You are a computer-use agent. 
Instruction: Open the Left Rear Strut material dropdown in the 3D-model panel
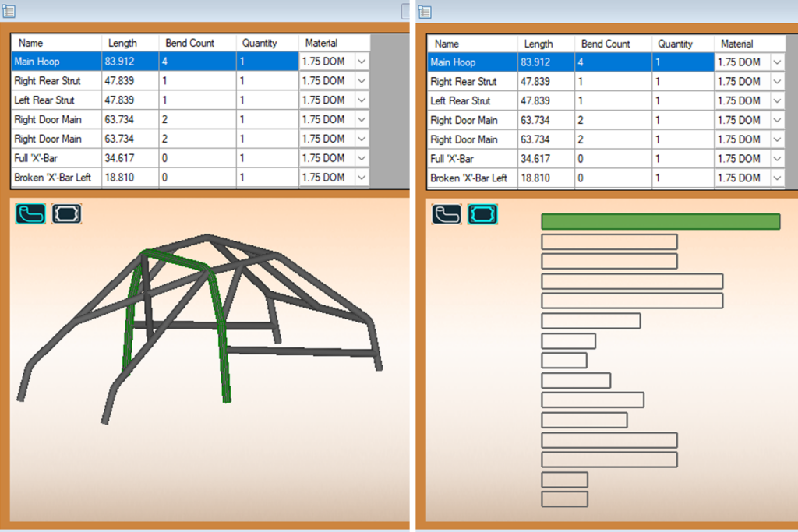click(x=362, y=100)
